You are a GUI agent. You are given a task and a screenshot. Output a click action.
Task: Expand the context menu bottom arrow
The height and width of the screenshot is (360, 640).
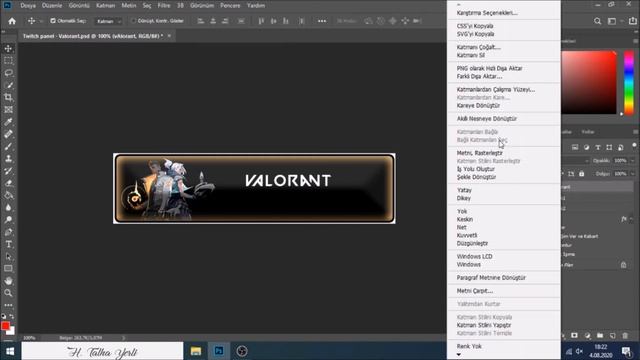pyautogui.click(x=459, y=355)
